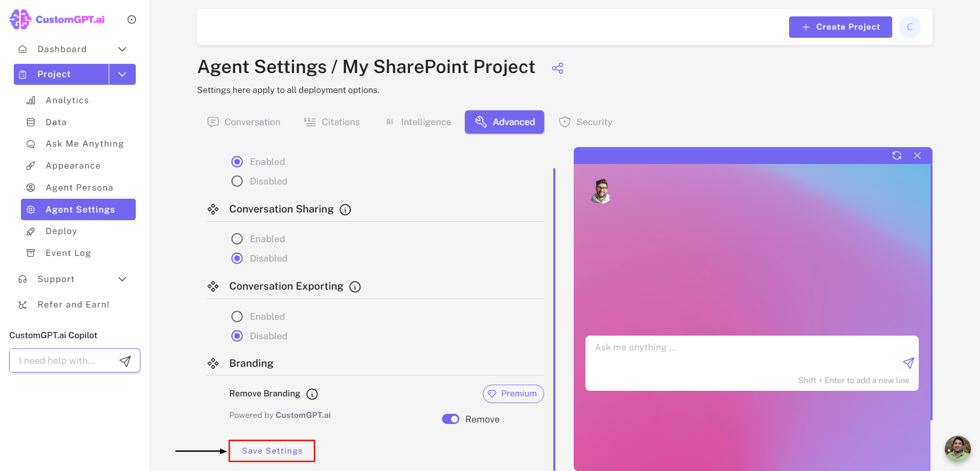This screenshot has width=980, height=471.
Task: Click the Create Project button
Action: click(841, 27)
